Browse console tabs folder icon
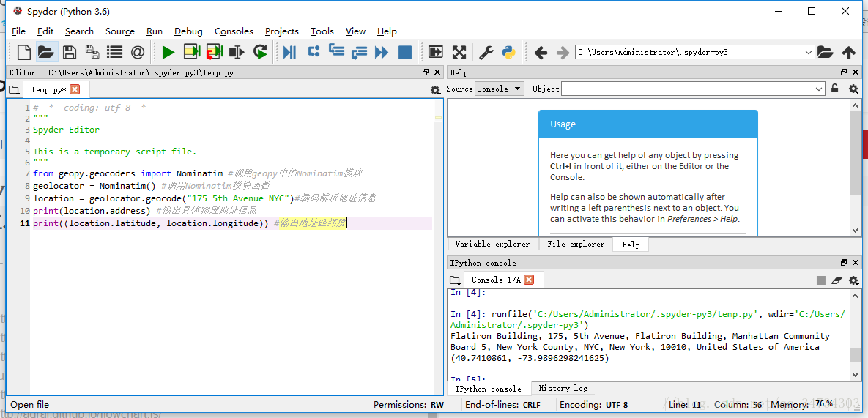 pyautogui.click(x=454, y=280)
